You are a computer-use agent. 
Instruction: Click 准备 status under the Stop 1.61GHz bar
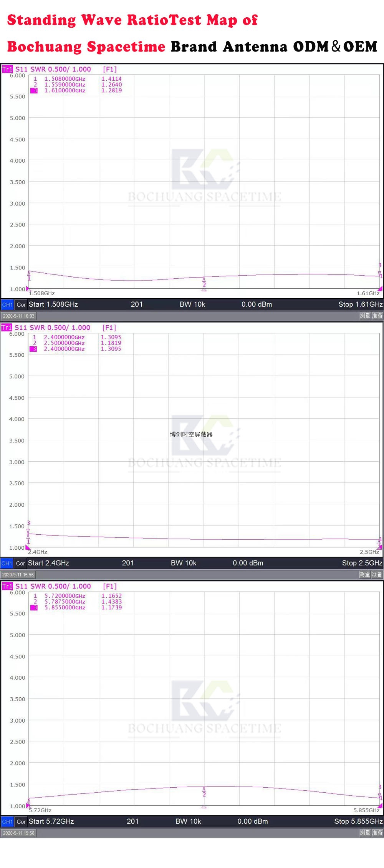[377, 316]
